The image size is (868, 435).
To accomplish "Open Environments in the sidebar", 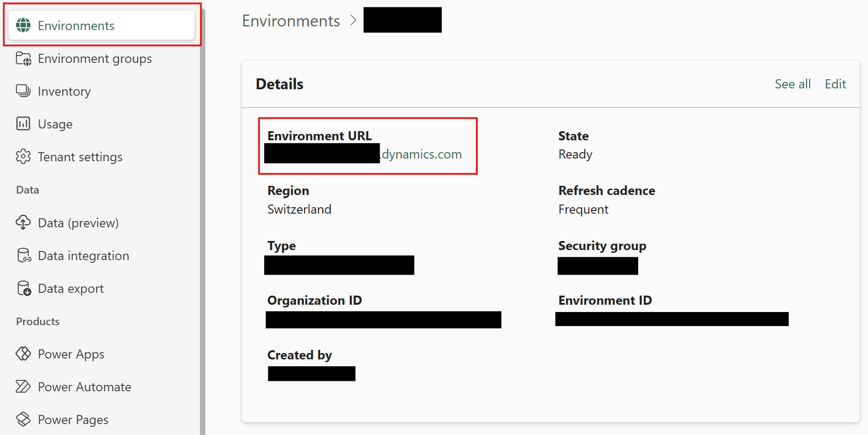I will (x=102, y=26).
